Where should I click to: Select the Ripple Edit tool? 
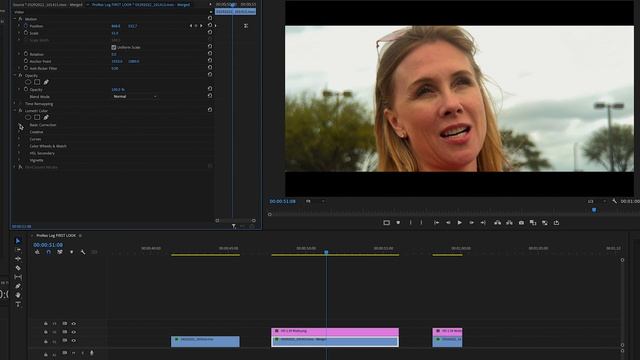tap(18, 259)
